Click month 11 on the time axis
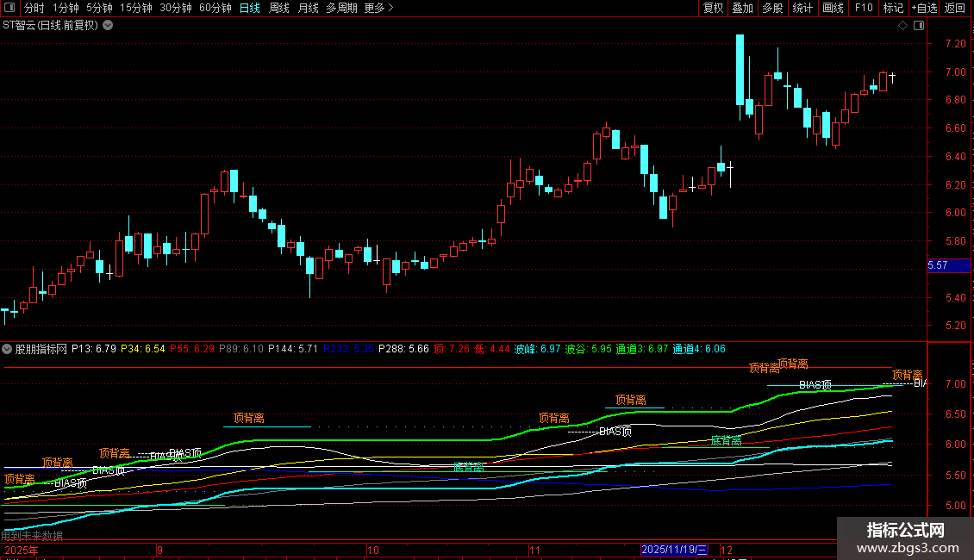 534,550
